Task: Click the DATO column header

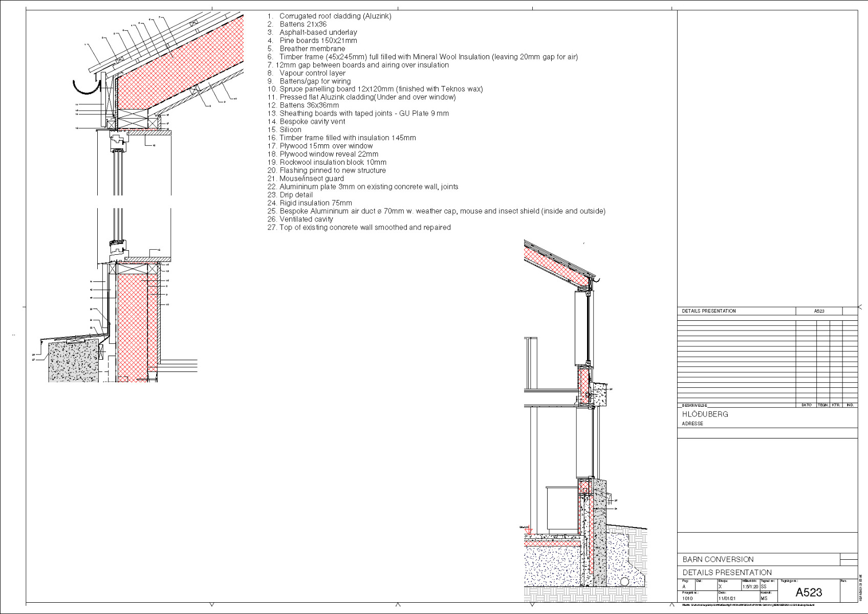Action: point(806,405)
